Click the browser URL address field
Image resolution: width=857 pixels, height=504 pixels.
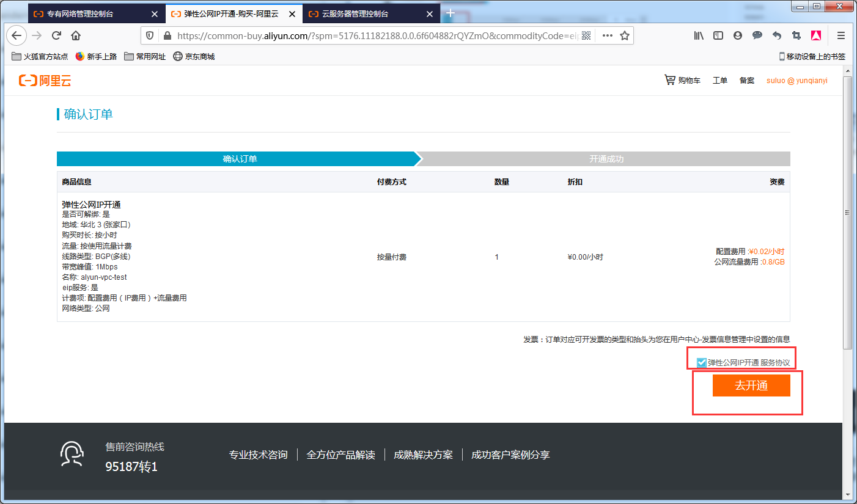(x=367, y=35)
